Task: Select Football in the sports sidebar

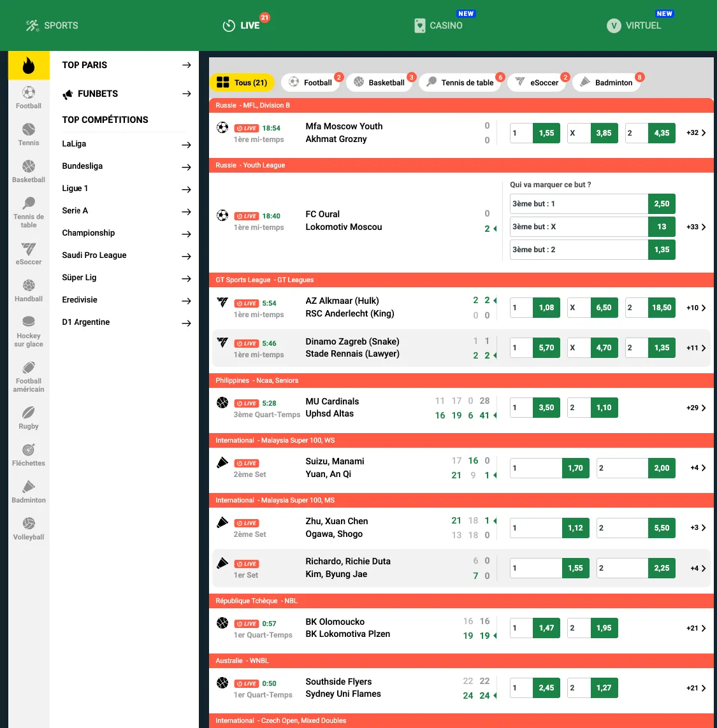Action: 29,97
